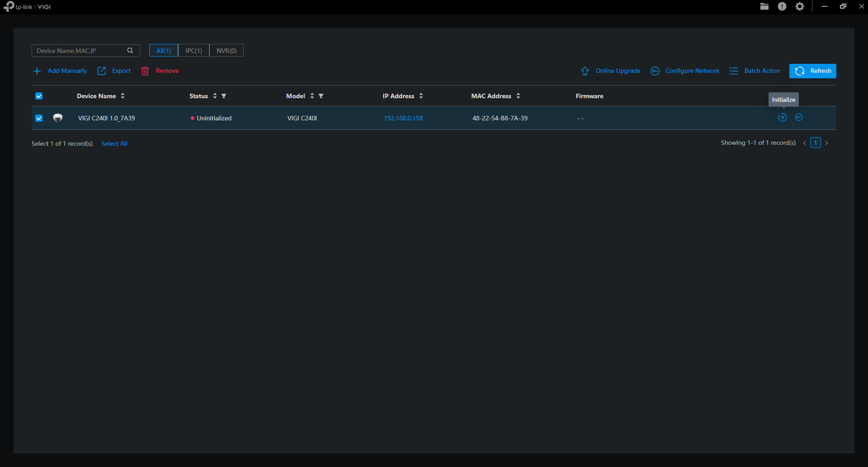This screenshot has height=467, width=868.
Task: Click the Refresh button
Action: pos(813,71)
